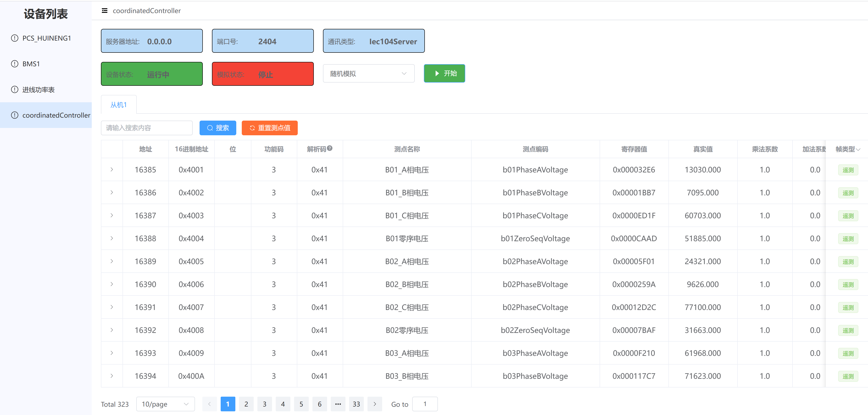Toggle the sidebar collapse hamburger icon
The width and height of the screenshot is (868, 415).
(104, 11)
